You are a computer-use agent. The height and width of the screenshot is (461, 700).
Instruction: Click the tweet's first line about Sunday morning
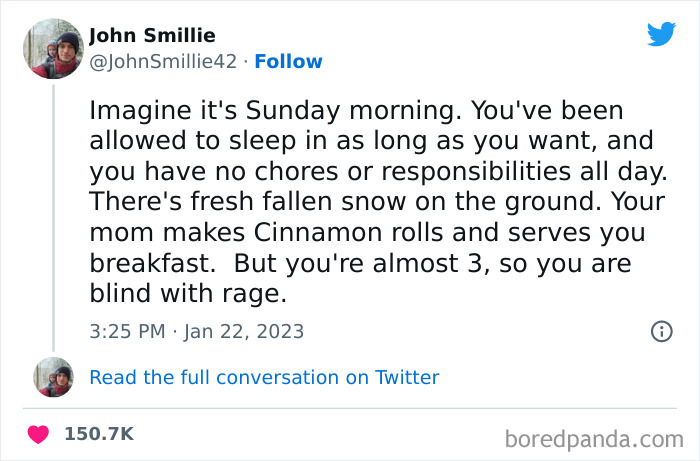pos(338,109)
